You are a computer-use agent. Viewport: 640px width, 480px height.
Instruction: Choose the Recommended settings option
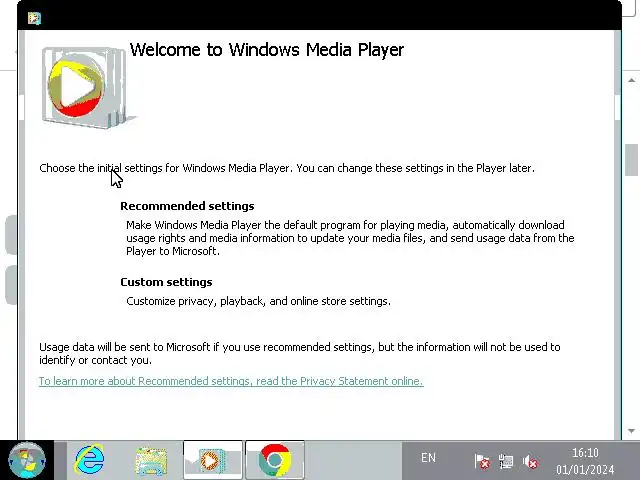coord(187,206)
